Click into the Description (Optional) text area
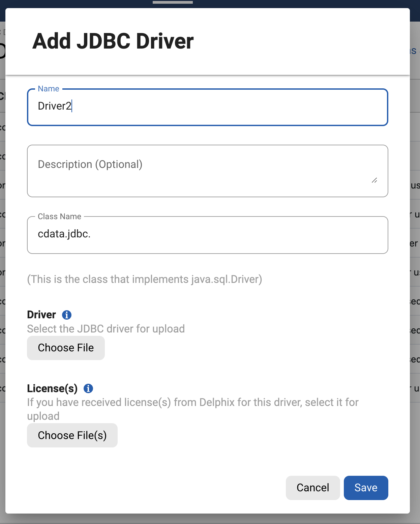Image resolution: width=420 pixels, height=524 pixels. (202, 171)
